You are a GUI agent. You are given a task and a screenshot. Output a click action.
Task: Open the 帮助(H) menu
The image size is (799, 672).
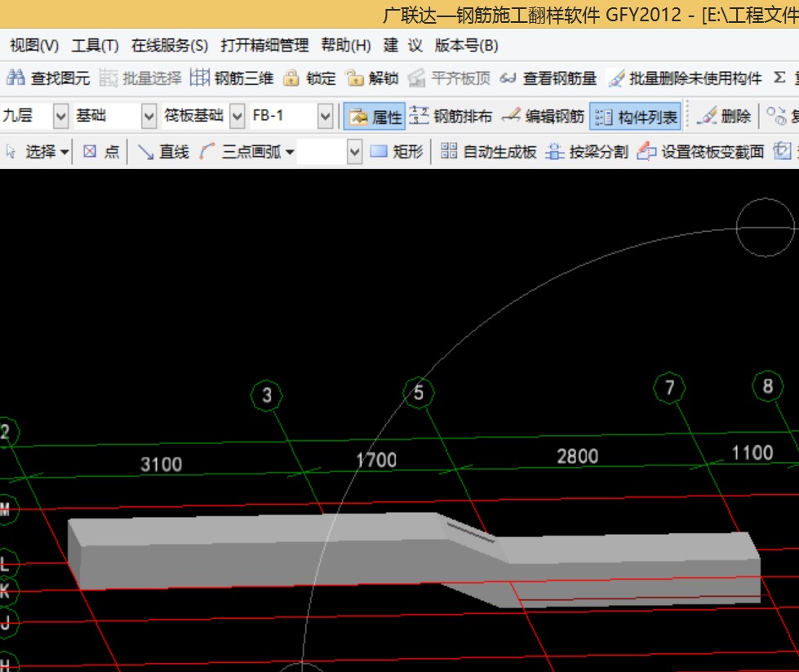[346, 46]
